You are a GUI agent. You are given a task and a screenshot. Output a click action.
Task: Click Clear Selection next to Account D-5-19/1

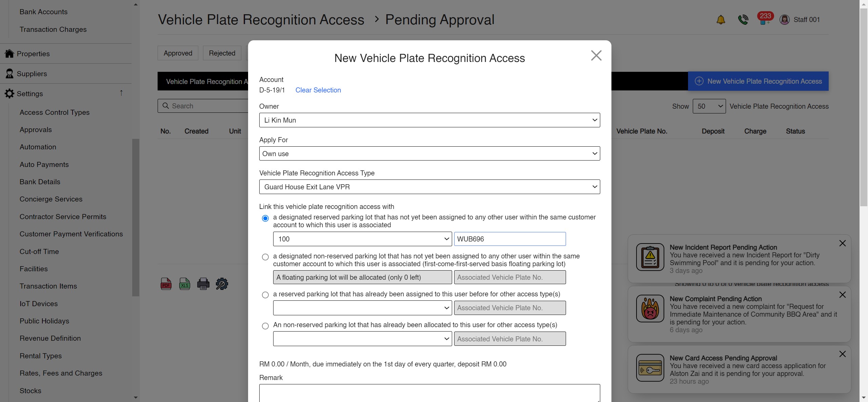(318, 90)
